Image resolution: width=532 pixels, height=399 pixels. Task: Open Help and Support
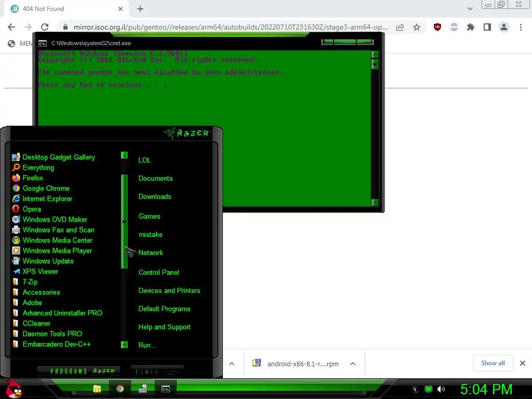click(164, 327)
